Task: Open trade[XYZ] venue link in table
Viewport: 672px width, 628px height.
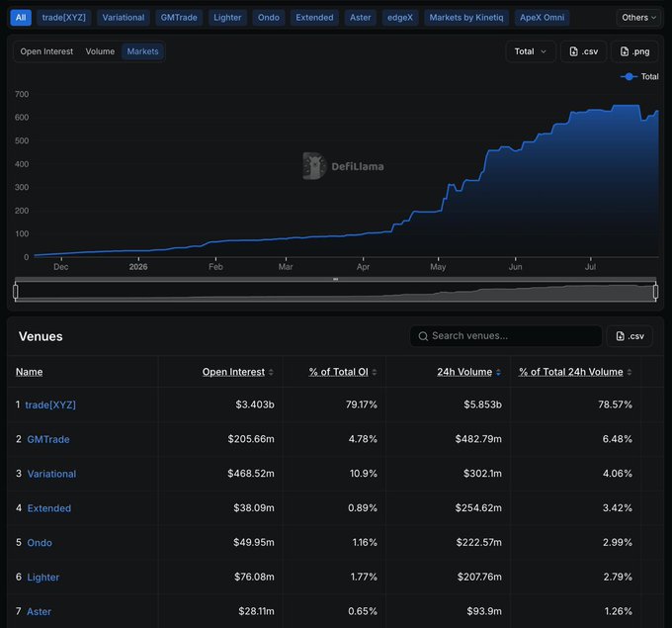Action: [x=50, y=404]
